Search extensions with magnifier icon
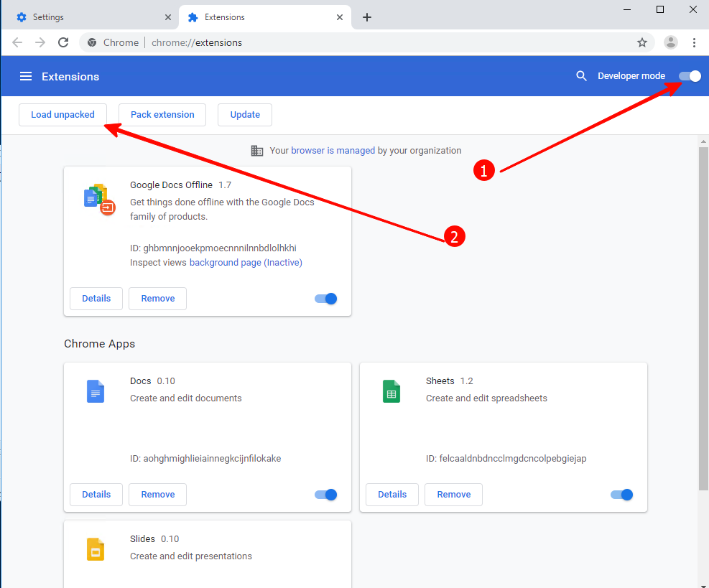Image resolution: width=709 pixels, height=588 pixels. [581, 76]
